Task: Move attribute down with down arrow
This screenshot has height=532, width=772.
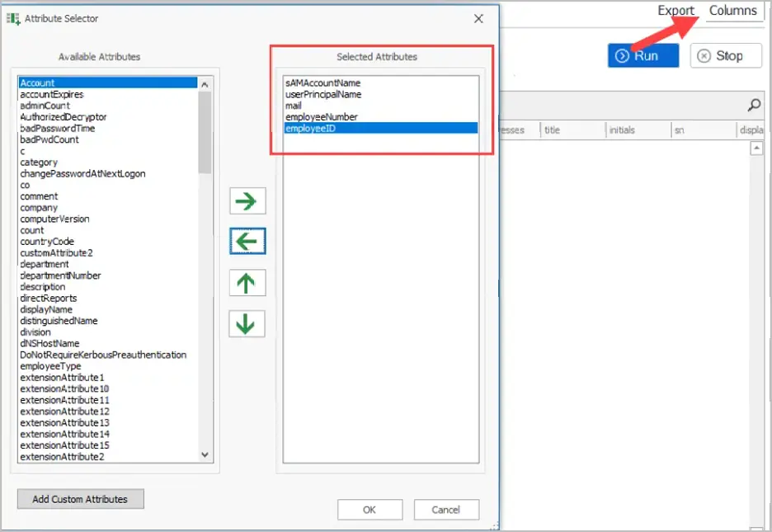Action: coord(247,323)
